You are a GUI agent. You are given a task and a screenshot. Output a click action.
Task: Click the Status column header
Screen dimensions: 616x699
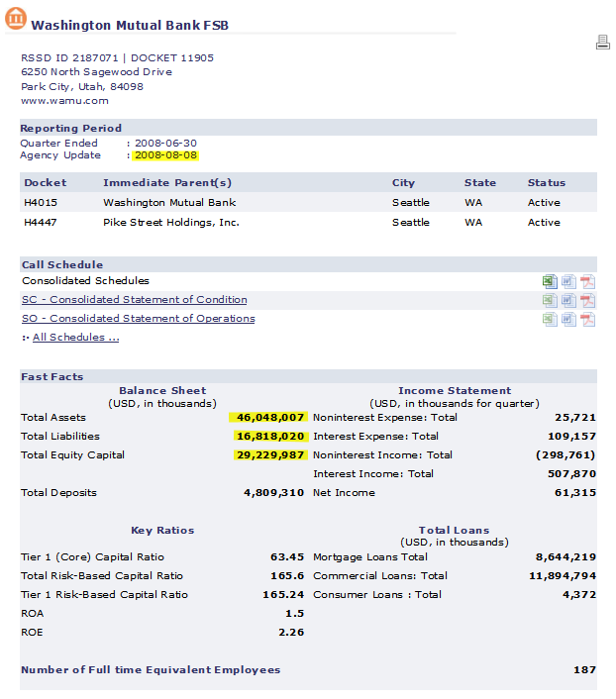pyautogui.click(x=547, y=183)
